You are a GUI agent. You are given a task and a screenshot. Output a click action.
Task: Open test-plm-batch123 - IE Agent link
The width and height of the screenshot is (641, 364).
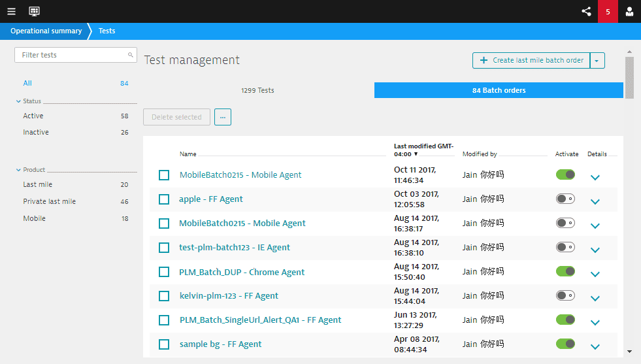pyautogui.click(x=235, y=248)
